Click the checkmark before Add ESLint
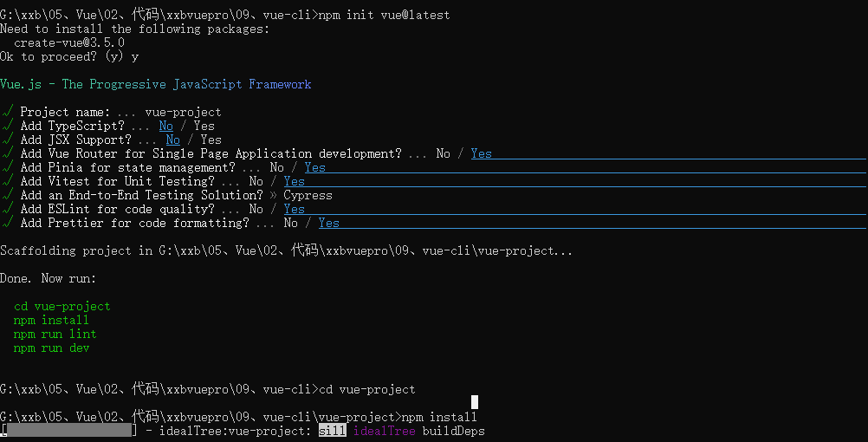Image resolution: width=868 pixels, height=442 pixels. (7, 208)
